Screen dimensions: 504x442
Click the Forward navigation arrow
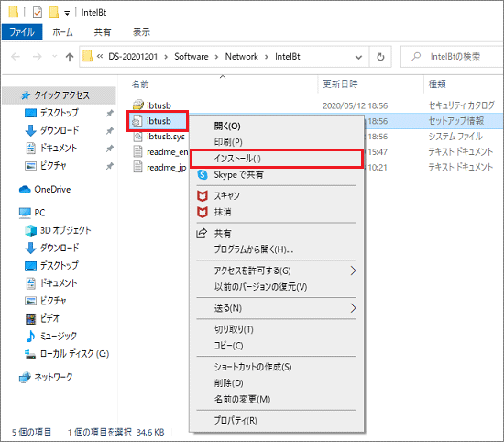(x=38, y=57)
